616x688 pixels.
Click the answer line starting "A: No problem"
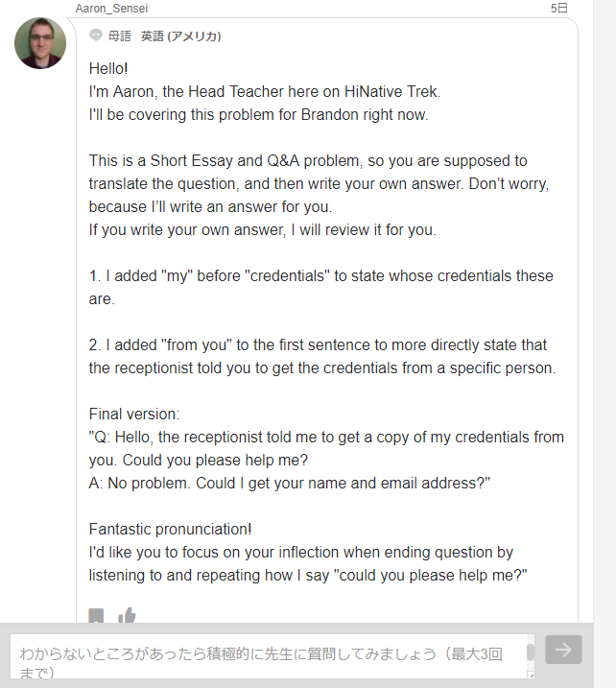(x=289, y=484)
